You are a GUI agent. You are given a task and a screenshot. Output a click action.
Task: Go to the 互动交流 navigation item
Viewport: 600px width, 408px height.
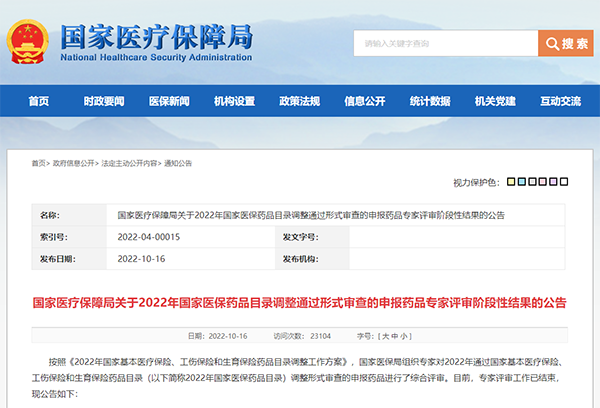[560, 101]
